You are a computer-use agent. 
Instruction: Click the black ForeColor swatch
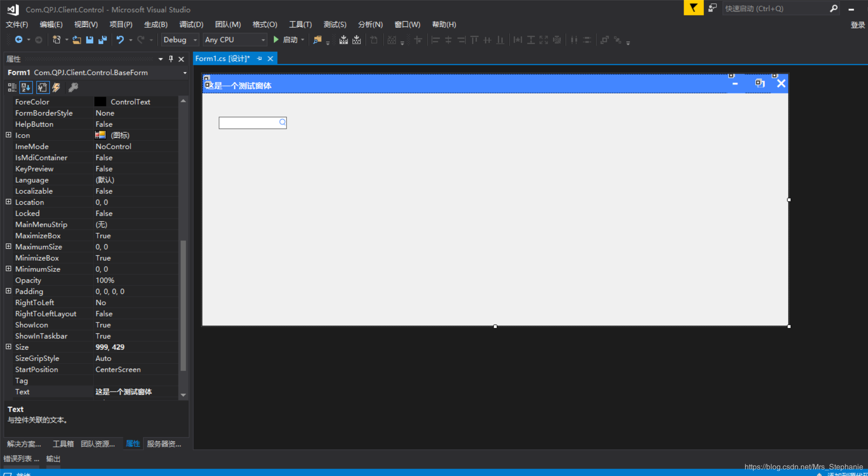(x=100, y=102)
